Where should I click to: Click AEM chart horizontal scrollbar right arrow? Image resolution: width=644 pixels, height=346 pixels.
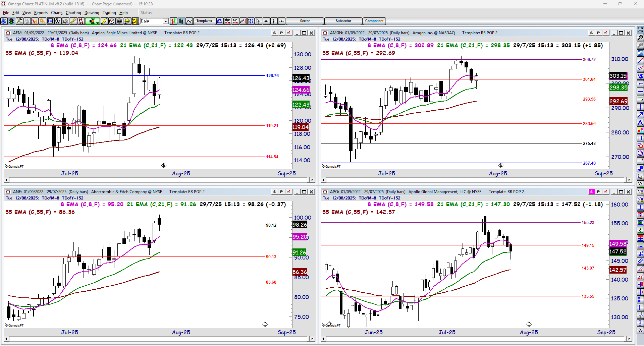(312, 180)
